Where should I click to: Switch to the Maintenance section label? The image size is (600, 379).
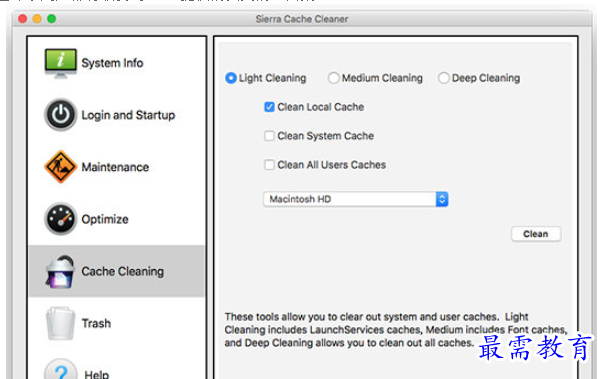115,167
